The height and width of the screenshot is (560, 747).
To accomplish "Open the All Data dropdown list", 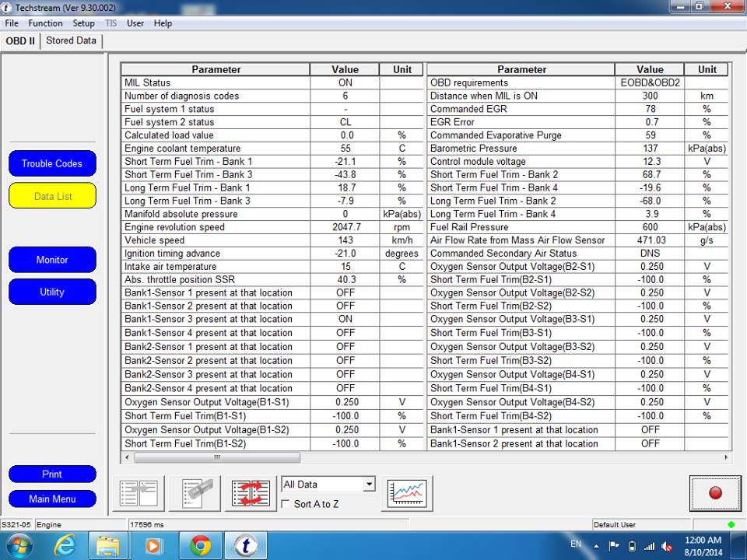I will tap(369, 485).
